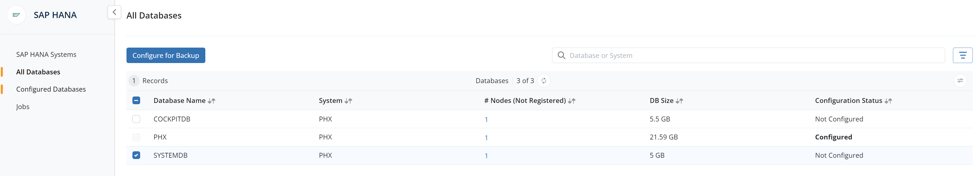This screenshot has height=176, width=980.
Task: Open the Jobs sidebar item
Action: 23,107
